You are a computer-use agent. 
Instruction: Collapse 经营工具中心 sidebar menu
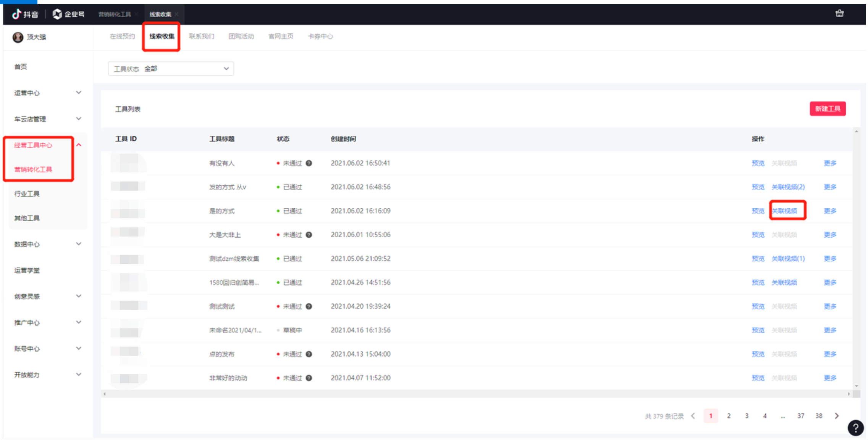coord(79,145)
